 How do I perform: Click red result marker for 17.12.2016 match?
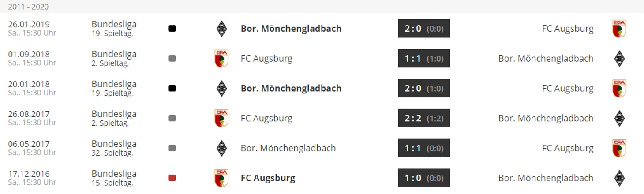(x=172, y=178)
